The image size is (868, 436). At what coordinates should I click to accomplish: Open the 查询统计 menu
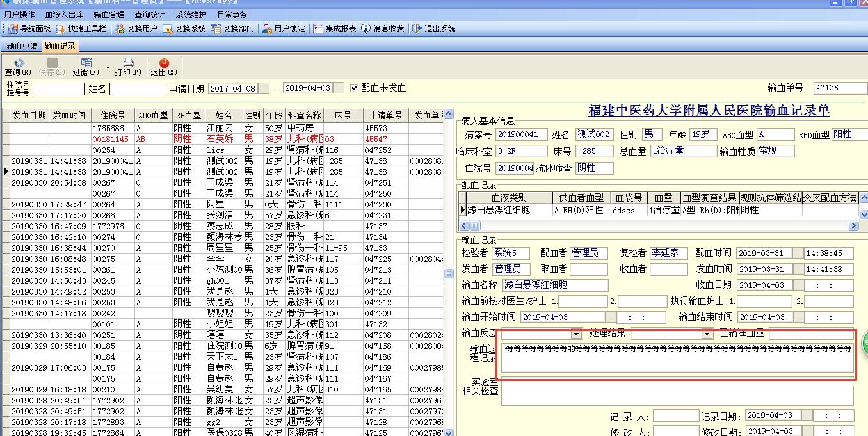(149, 14)
